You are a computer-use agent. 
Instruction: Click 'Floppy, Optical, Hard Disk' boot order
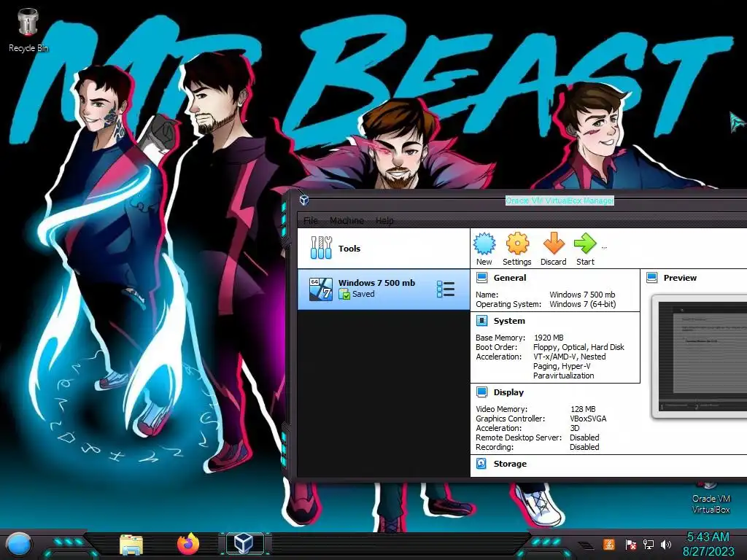(578, 346)
